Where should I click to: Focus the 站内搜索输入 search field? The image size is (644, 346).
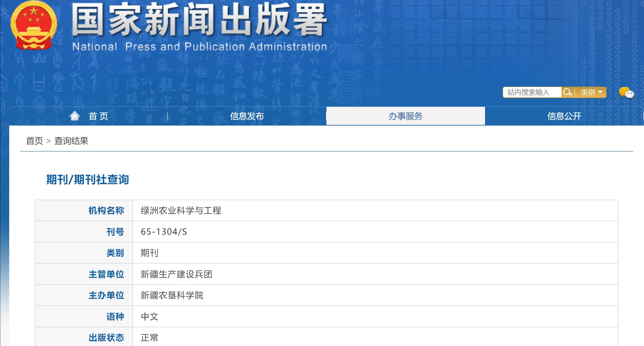pyautogui.click(x=532, y=92)
